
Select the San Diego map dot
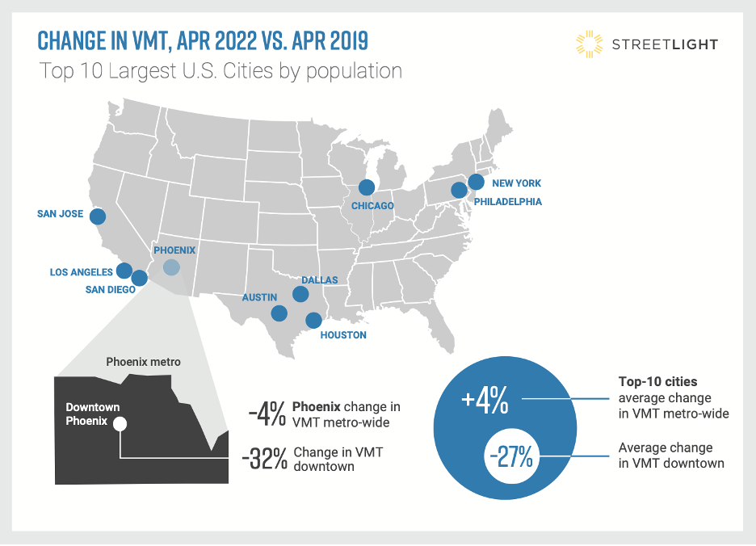click(x=139, y=278)
